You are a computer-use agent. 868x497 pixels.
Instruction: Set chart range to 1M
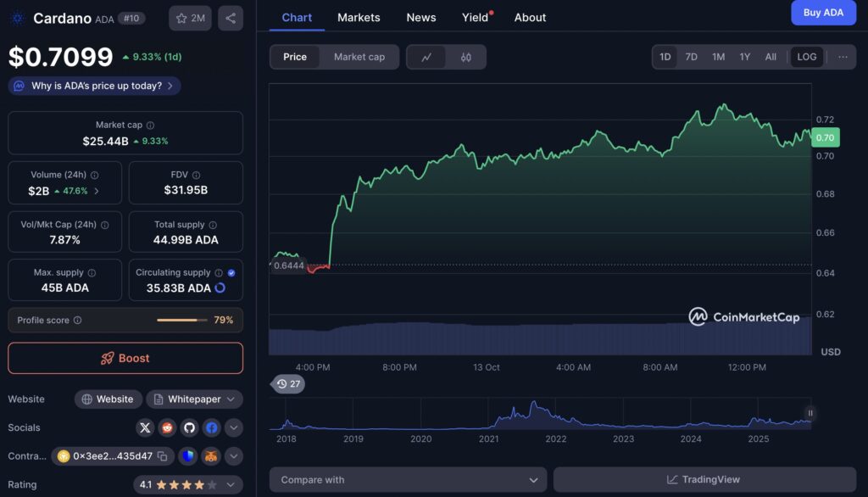tap(719, 57)
